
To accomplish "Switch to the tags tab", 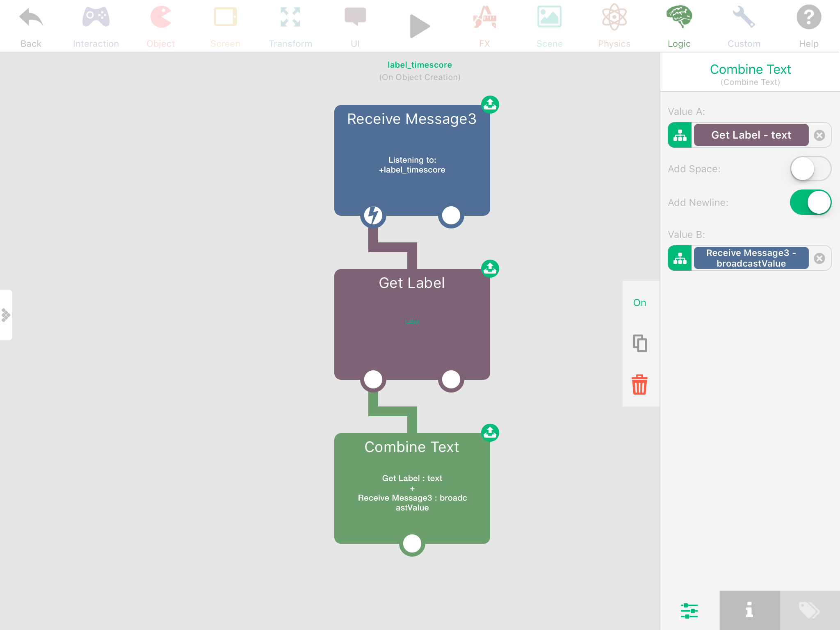I will (809, 610).
